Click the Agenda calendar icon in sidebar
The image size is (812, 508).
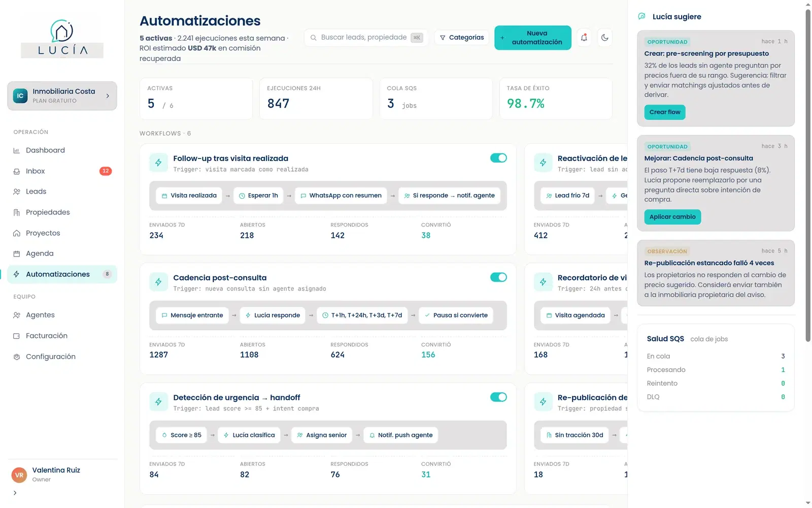17,253
